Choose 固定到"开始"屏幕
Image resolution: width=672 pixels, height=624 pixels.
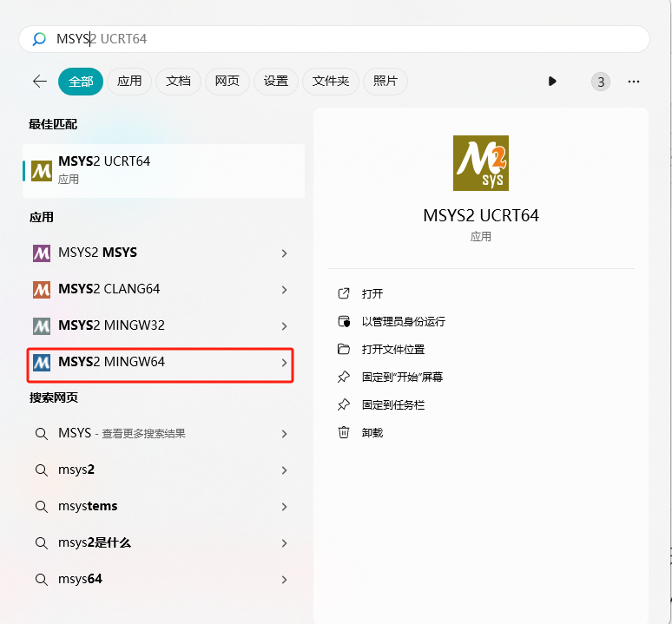point(402,378)
